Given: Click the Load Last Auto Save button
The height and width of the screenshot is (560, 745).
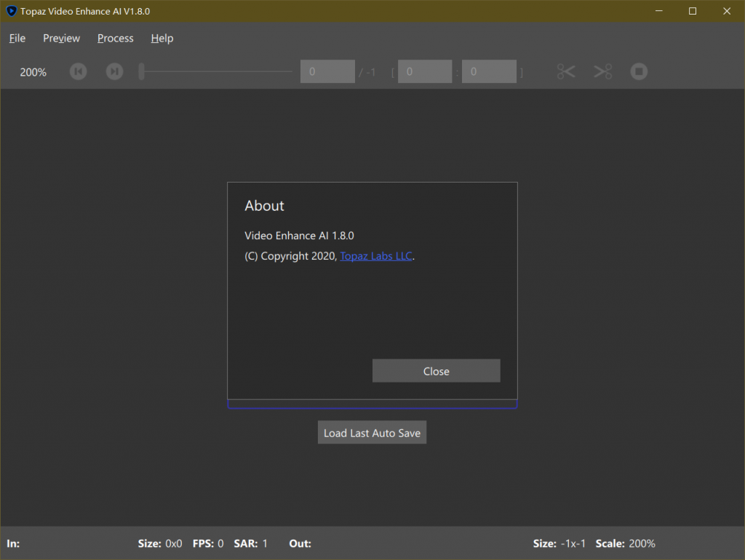Looking at the screenshot, I should click(372, 433).
